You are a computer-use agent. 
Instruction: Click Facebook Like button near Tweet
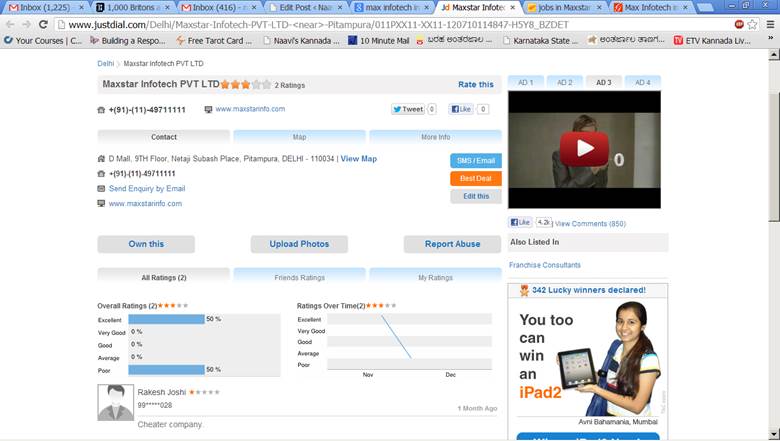tap(461, 109)
